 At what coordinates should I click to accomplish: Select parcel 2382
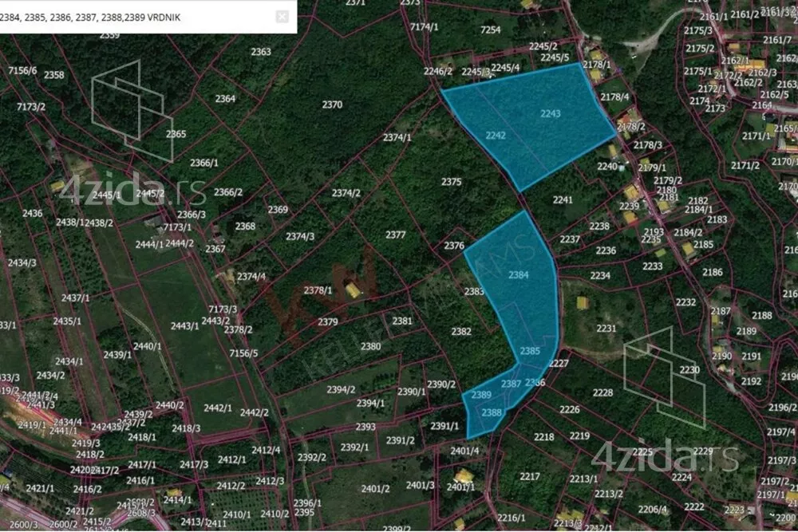click(x=461, y=331)
